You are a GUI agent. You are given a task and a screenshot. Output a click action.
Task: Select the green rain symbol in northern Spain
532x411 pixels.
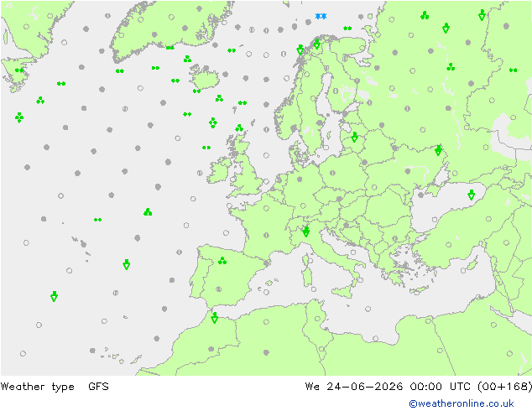point(222,261)
